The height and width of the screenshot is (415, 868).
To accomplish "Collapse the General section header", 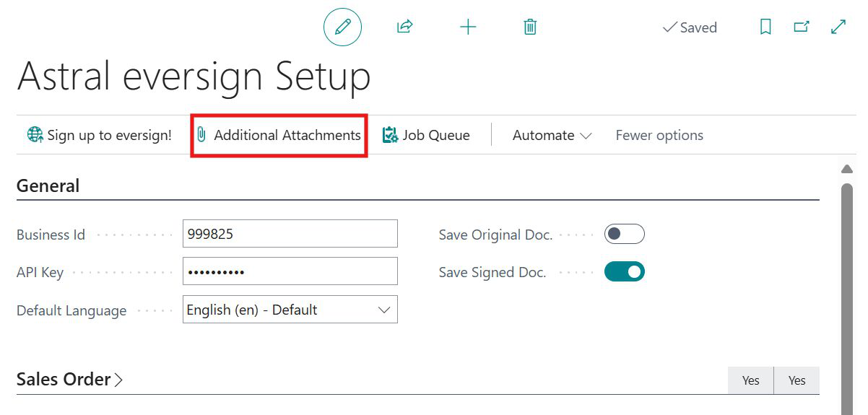I will click(x=48, y=185).
